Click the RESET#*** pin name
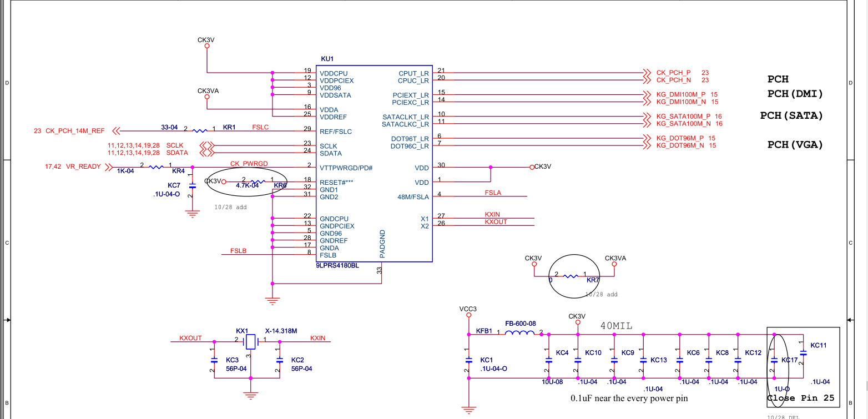Viewport: 868px width, 419px height. coord(336,182)
